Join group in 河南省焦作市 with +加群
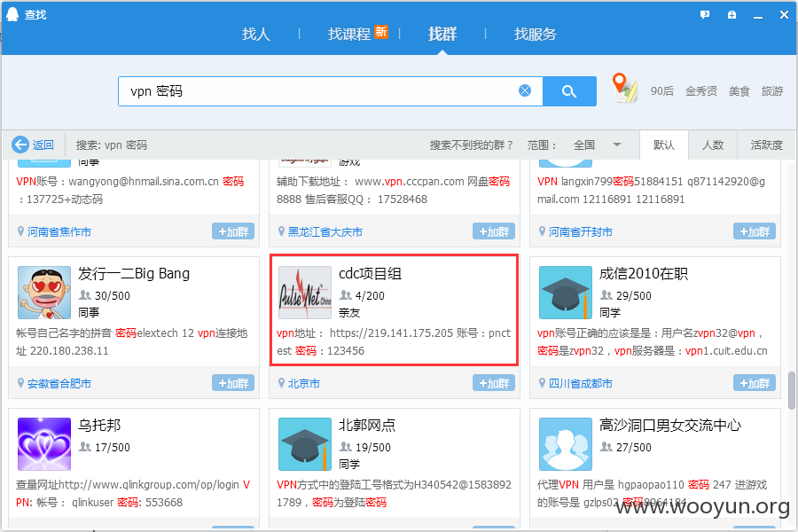Viewport: 798px width, 532px height. [233, 231]
